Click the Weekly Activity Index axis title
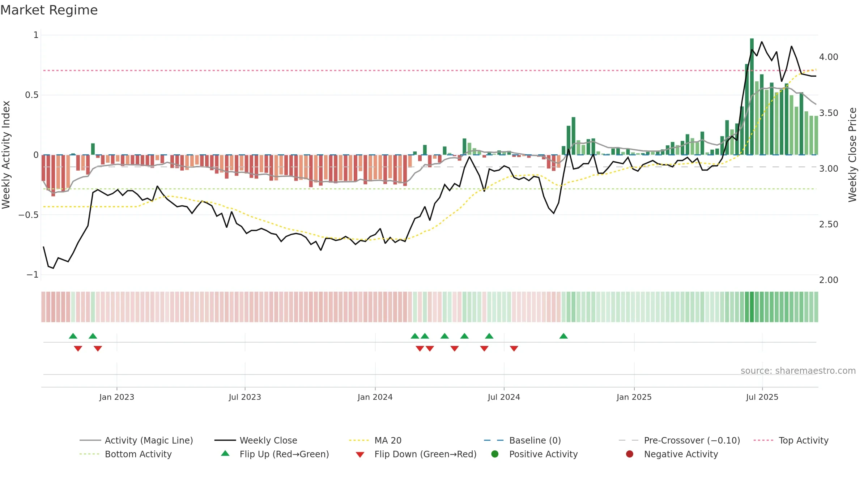The height and width of the screenshot is (488, 868). [6, 155]
